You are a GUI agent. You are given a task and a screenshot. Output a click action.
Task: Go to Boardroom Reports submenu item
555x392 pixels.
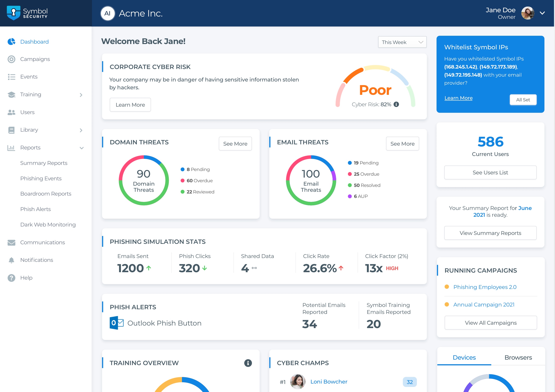pyautogui.click(x=46, y=194)
